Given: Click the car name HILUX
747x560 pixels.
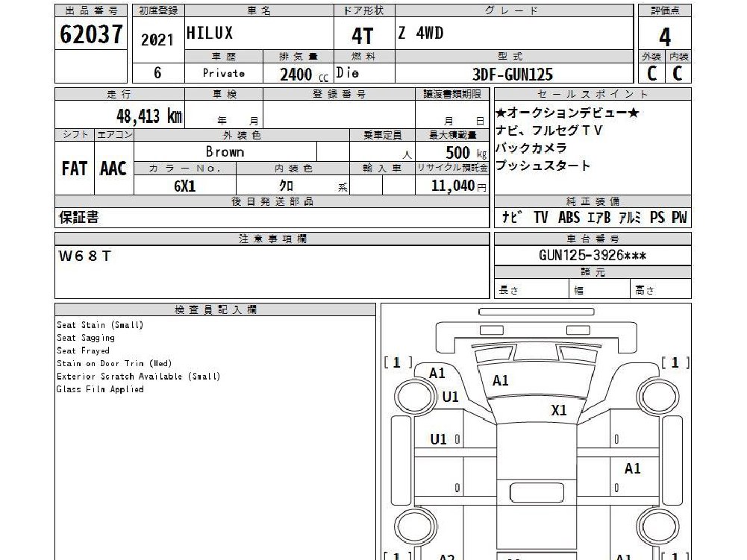Looking at the screenshot, I should point(210,33).
